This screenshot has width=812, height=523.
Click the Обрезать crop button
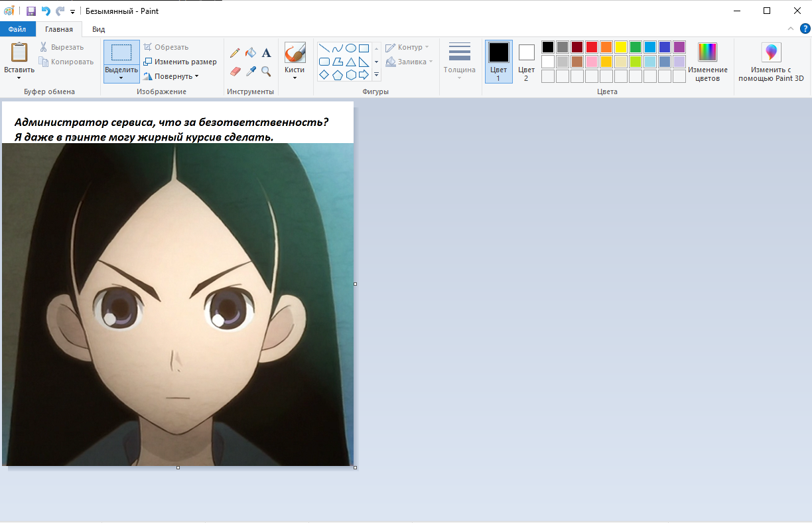[x=166, y=47]
